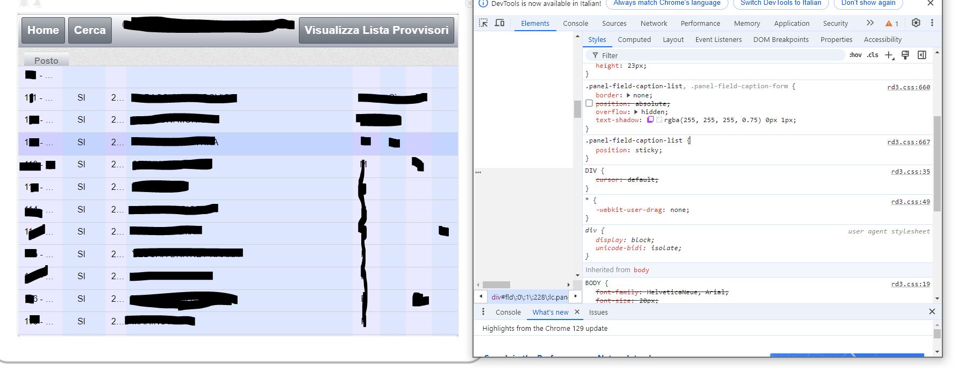Click the text-shadow rgba color swatch
The image size is (980, 369).
point(659,120)
